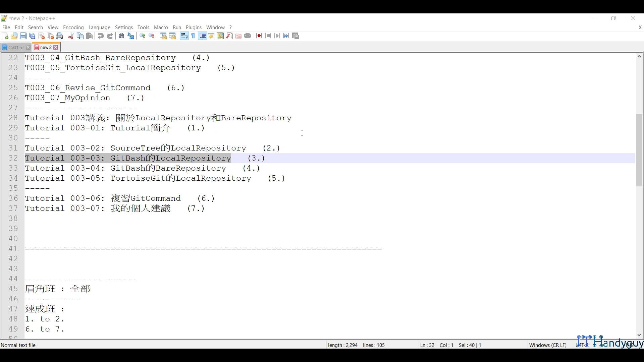Toggle Word Wrap in the toolbar

[184, 36]
